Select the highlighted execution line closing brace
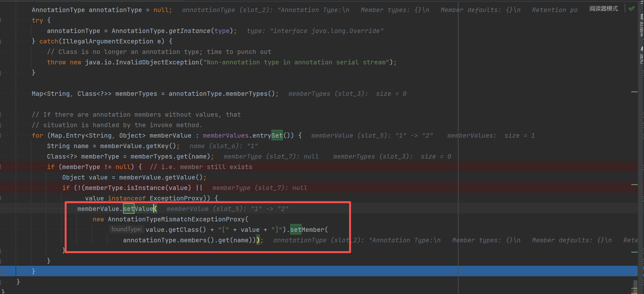Image resolution: width=644 pixels, height=294 pixels. point(34,271)
